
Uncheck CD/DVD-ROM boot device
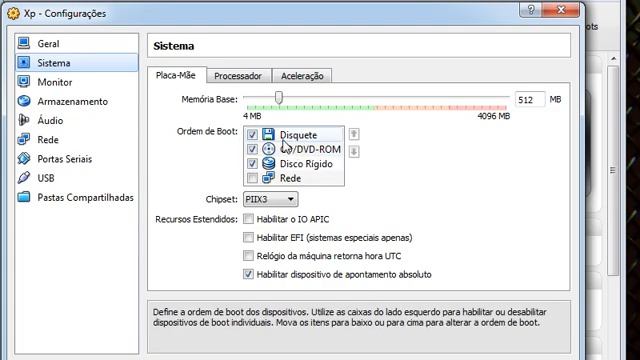252,149
